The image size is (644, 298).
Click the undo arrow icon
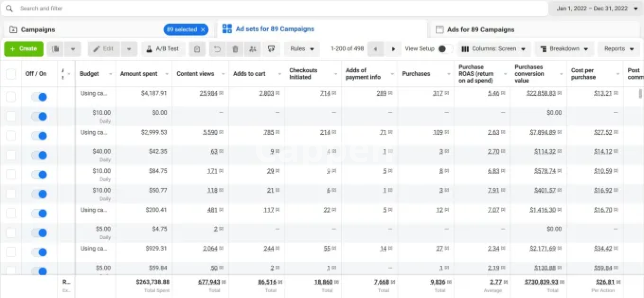tap(217, 49)
